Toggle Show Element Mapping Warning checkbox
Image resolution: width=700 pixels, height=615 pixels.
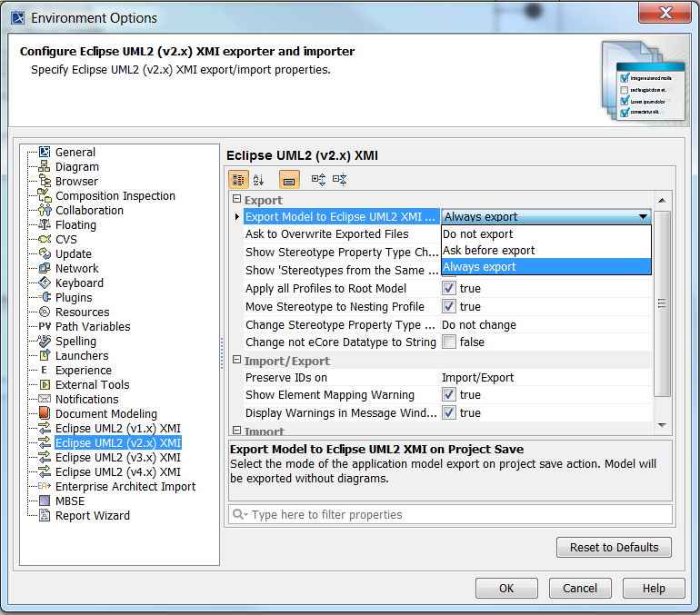[x=448, y=395]
